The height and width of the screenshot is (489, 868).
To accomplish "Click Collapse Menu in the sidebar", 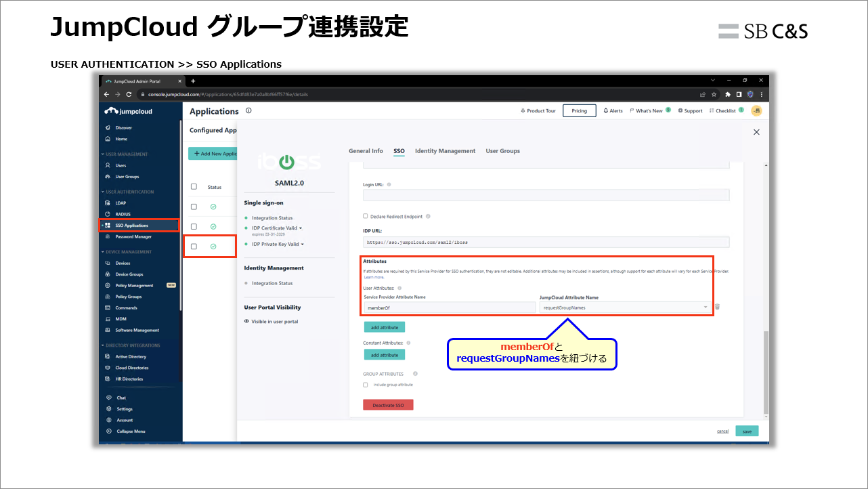I will 130,431.
